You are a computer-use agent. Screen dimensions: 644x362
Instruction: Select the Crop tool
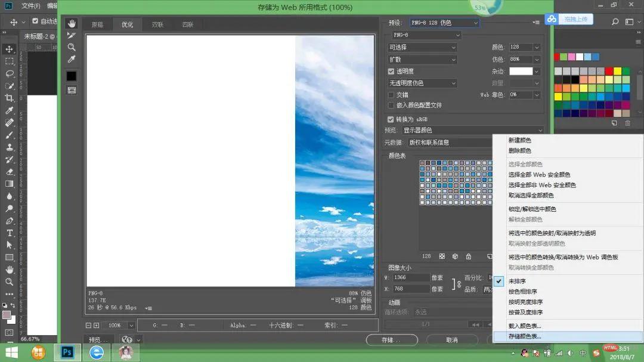pos(9,98)
